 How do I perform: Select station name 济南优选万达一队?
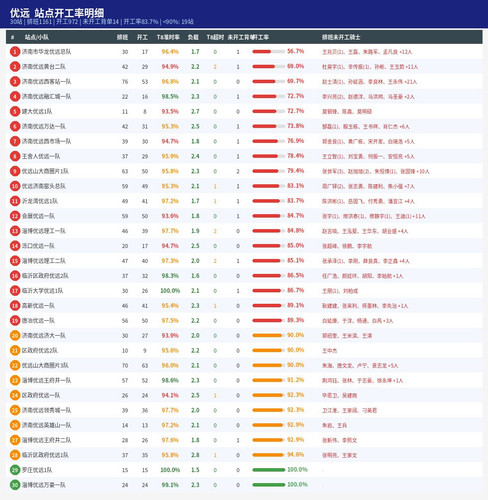(x=44, y=126)
